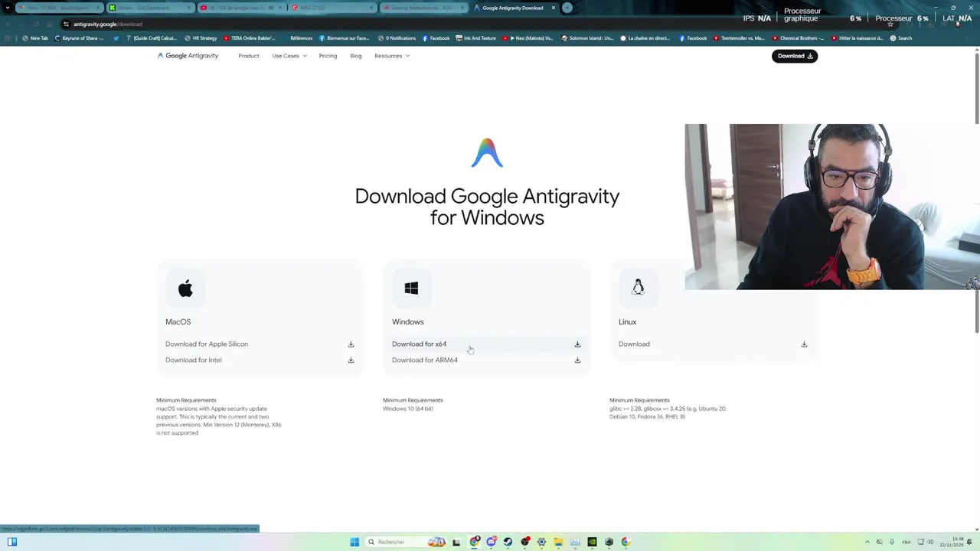
Task: Open the 0 Notifications bookmark
Action: click(x=397, y=38)
